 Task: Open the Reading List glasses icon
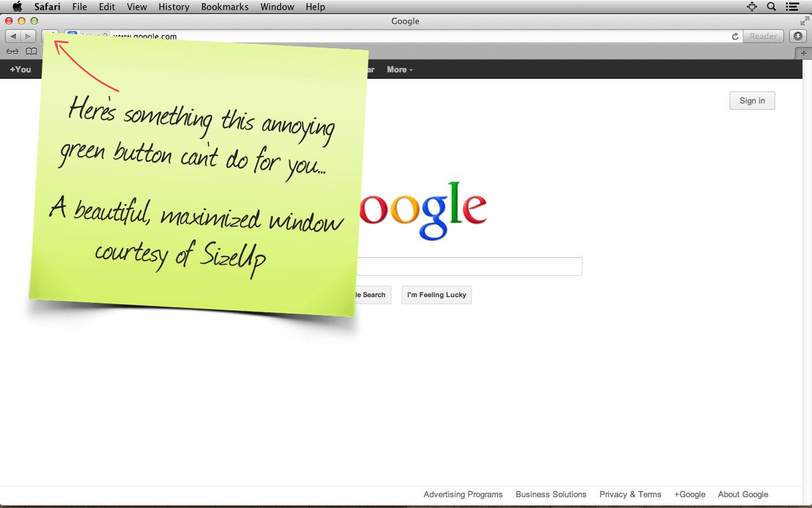pyautogui.click(x=12, y=51)
